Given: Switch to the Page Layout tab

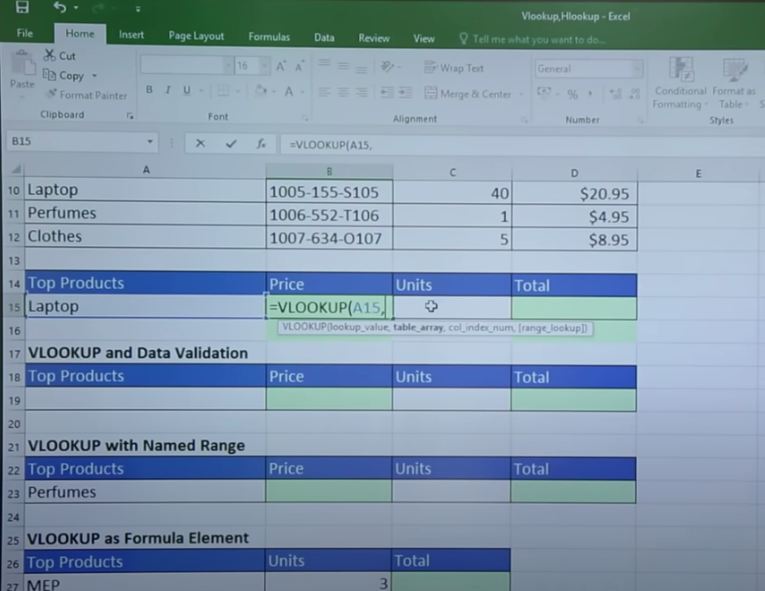Looking at the screenshot, I should [196, 36].
